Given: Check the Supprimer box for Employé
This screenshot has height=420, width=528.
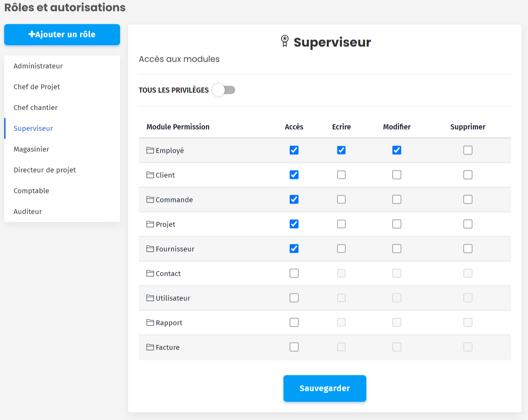Looking at the screenshot, I should coord(468,150).
